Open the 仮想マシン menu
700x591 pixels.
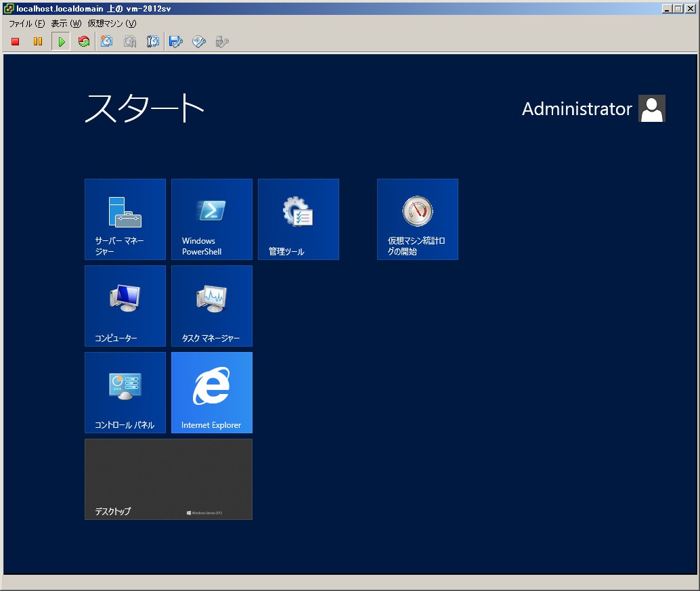coord(112,23)
